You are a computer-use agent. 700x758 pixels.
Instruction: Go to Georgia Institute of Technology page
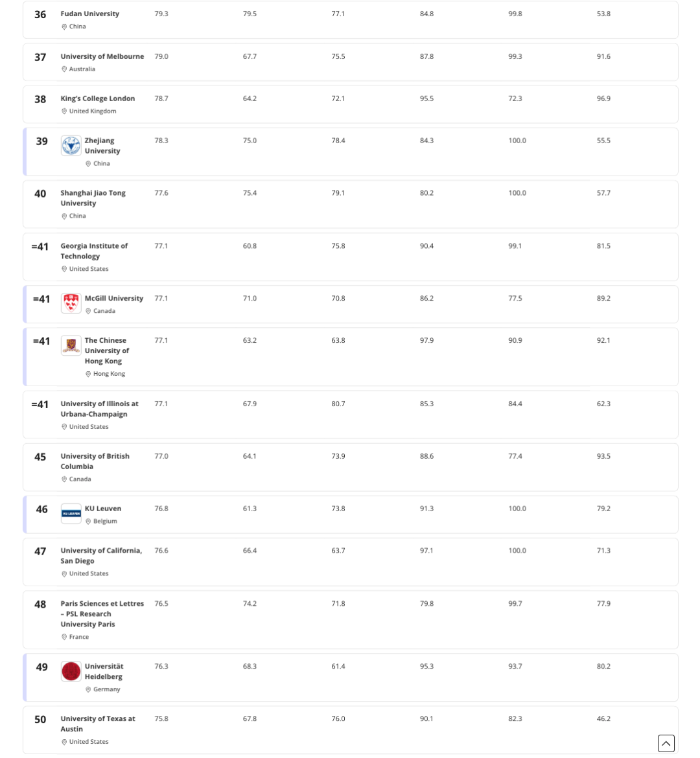click(94, 251)
